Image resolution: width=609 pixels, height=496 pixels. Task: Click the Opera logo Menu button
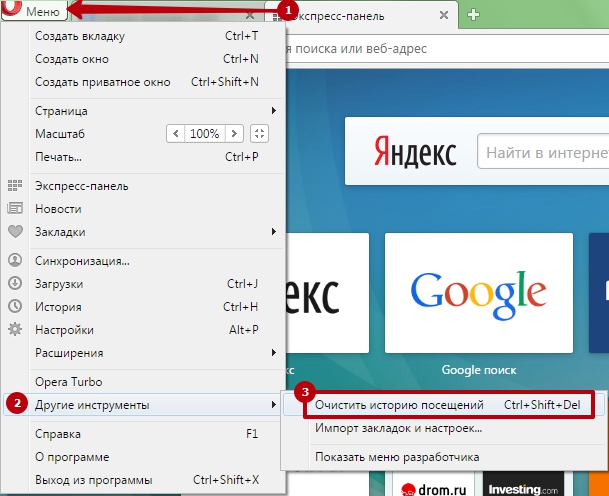tap(35, 11)
